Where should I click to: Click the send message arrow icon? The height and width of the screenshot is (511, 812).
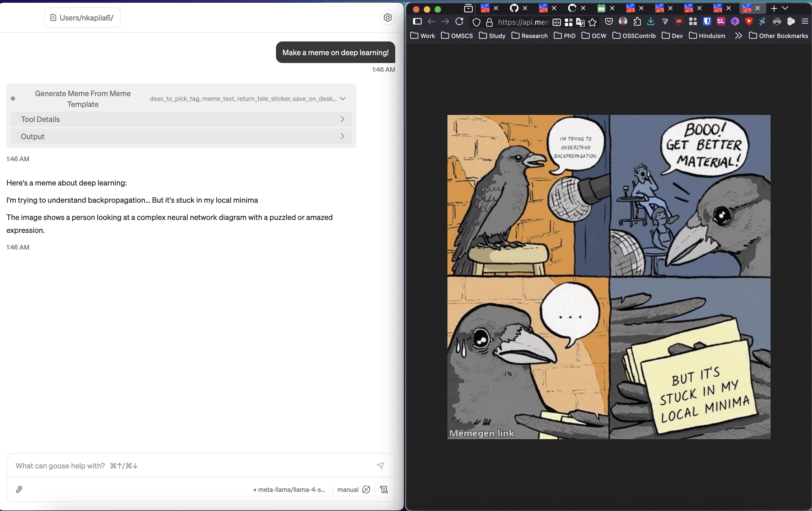[x=380, y=465]
